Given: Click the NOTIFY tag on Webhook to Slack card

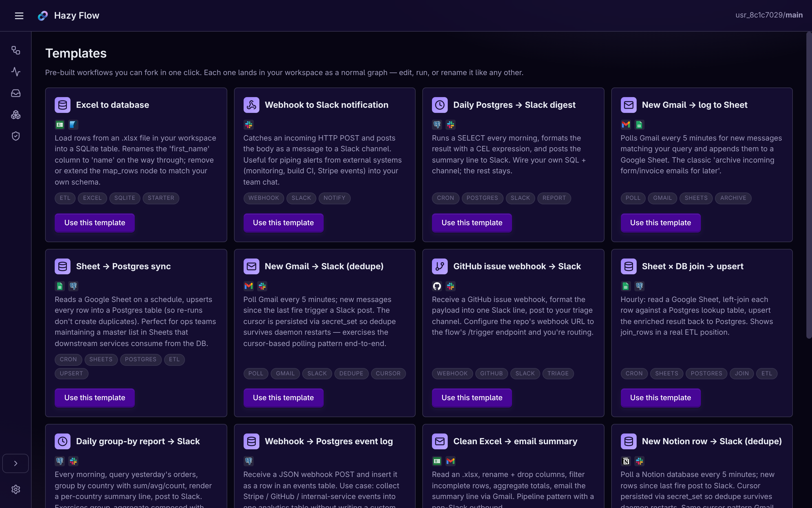Looking at the screenshot, I should (x=334, y=198).
